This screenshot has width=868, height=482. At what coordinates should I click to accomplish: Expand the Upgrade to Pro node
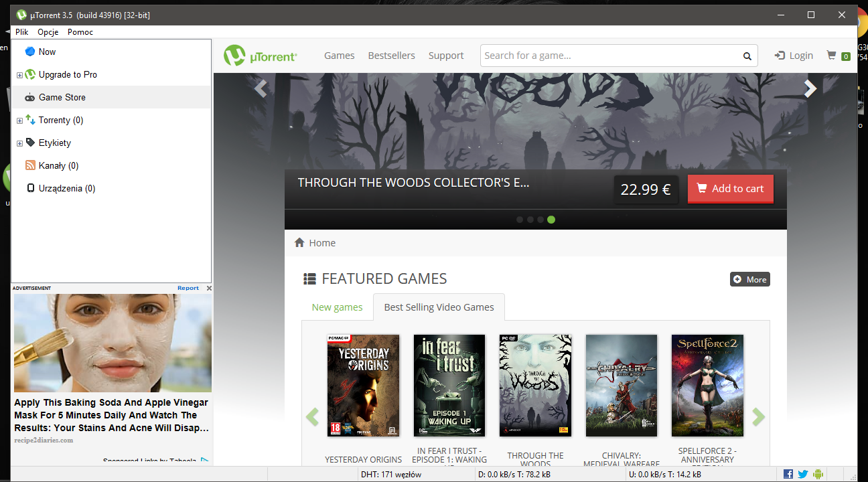19,75
